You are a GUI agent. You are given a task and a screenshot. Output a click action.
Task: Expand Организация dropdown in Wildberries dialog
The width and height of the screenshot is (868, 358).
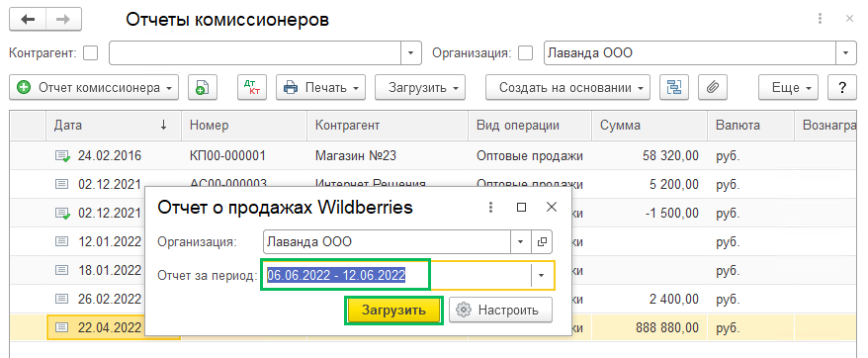pyautogui.click(x=520, y=242)
